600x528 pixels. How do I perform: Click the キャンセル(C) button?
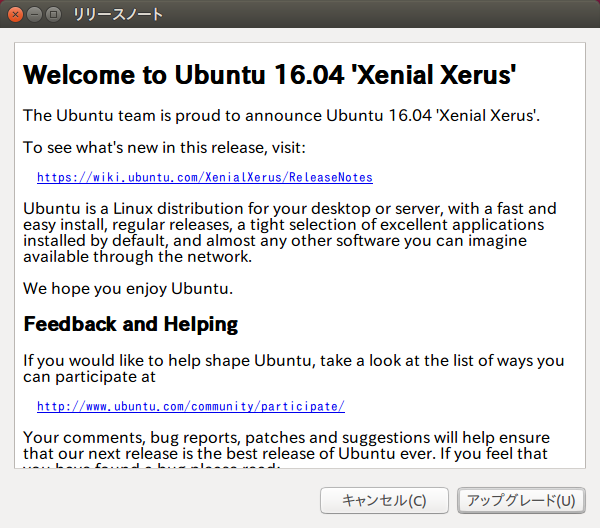[x=384, y=500]
